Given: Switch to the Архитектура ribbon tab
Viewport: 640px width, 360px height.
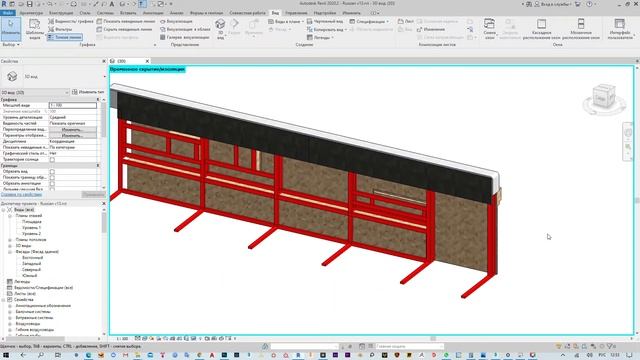Looking at the screenshot, I should [31, 13].
